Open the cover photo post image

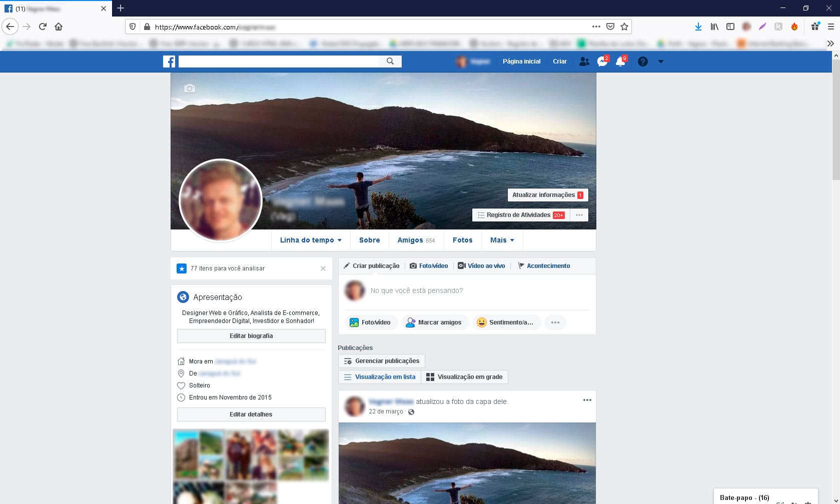tap(467, 463)
